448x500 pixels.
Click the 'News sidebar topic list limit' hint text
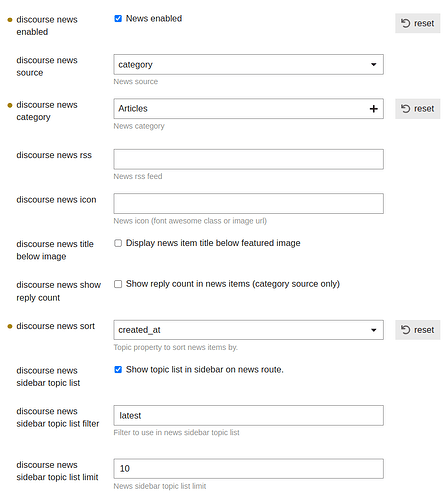160,486
